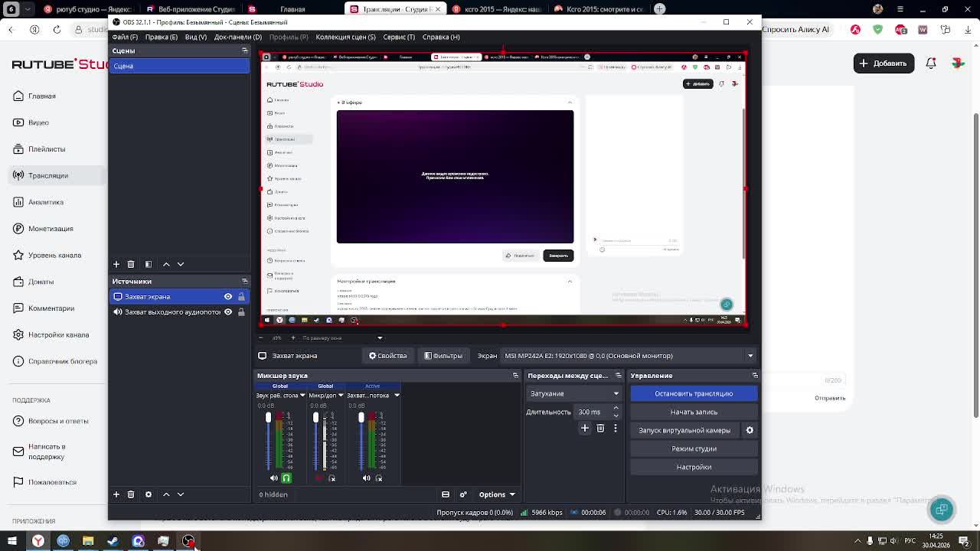Screen dimensions: 980x551
Task: Mute the Захват...потока mixer channel
Action: coord(366,478)
